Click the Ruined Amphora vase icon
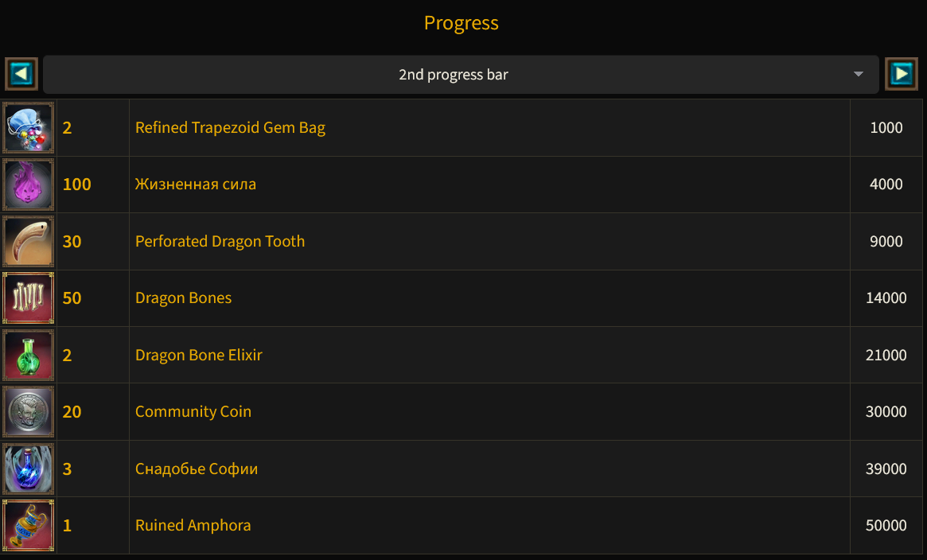927x560 pixels. click(x=29, y=525)
